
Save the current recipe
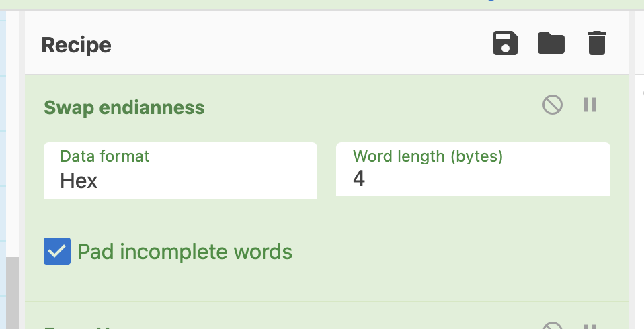coord(506,44)
